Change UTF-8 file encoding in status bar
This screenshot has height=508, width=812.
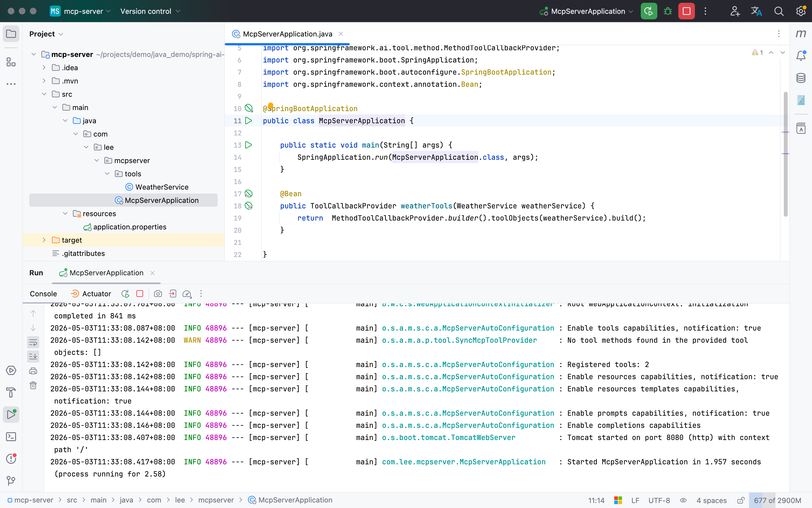pyautogui.click(x=659, y=500)
